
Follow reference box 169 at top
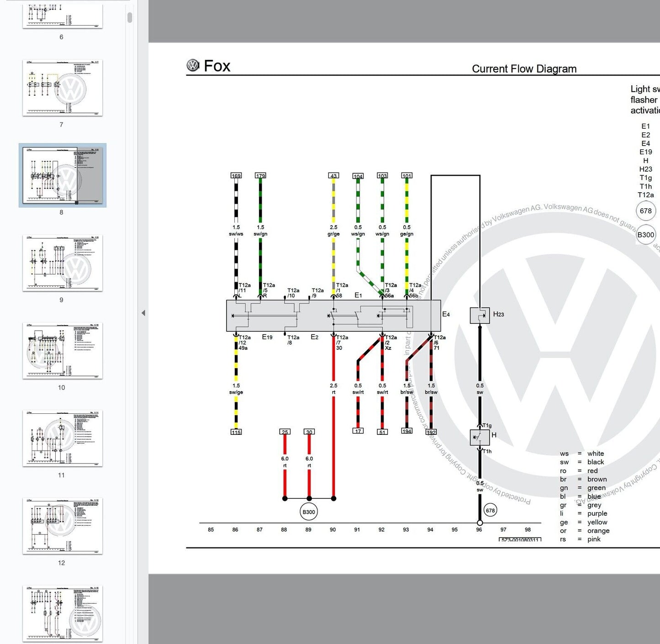(x=236, y=176)
